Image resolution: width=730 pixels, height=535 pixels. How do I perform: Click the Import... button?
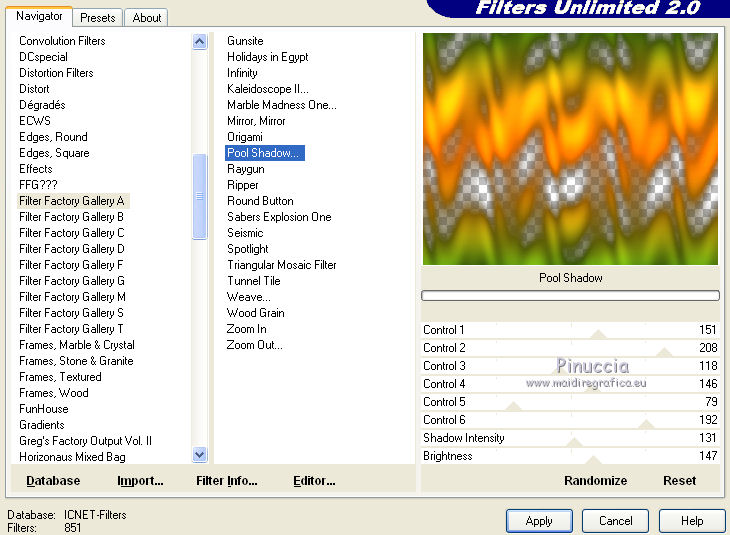click(x=140, y=481)
